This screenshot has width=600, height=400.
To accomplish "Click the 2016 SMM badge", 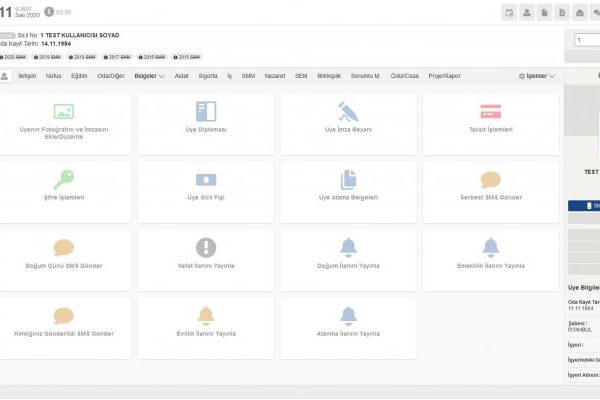I will click(x=152, y=57).
